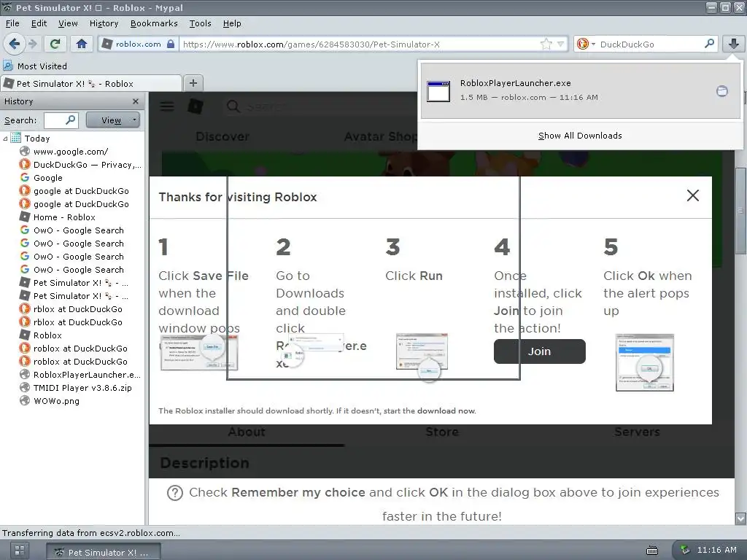Open RobloxPlayerLauncher.e... history entry

click(x=80, y=375)
